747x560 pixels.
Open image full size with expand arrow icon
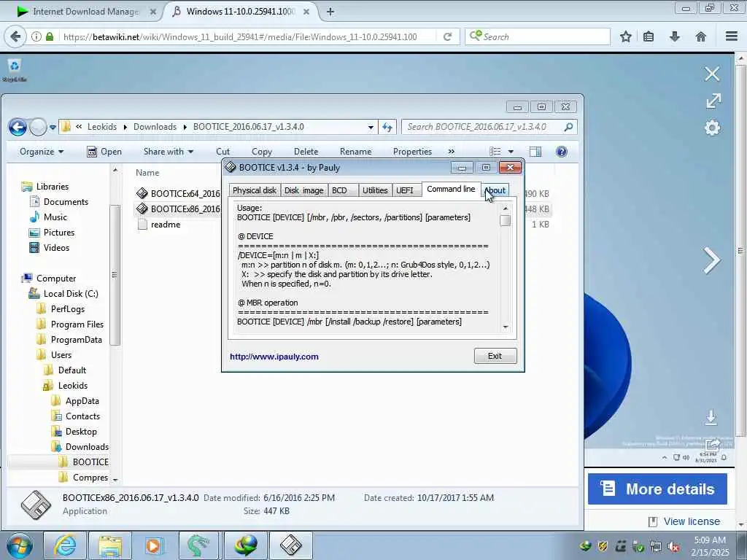coord(713,101)
